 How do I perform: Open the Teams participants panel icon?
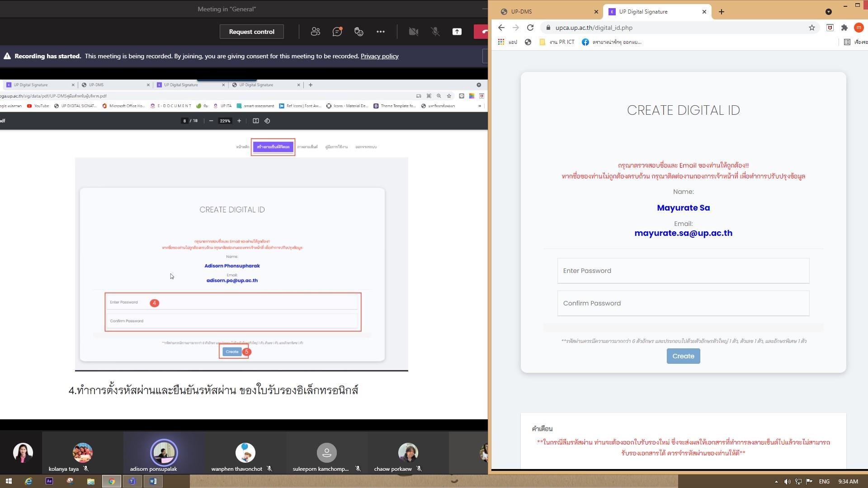coord(315,32)
